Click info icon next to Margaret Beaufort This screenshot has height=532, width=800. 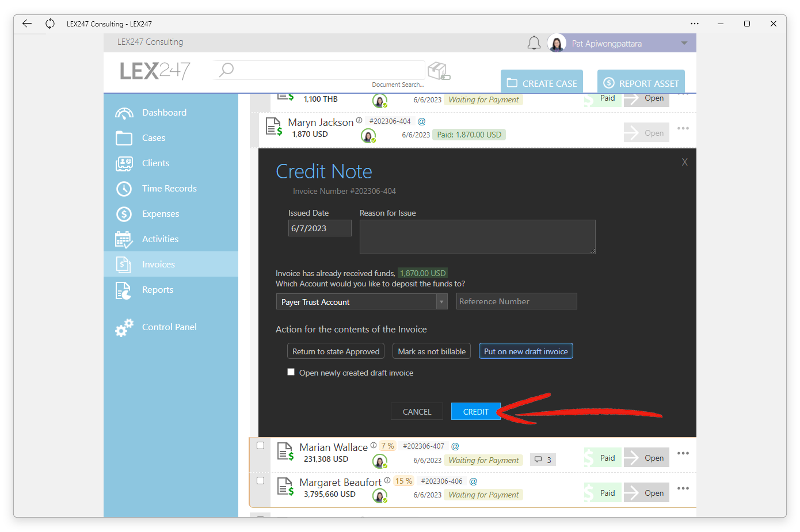[387, 480]
